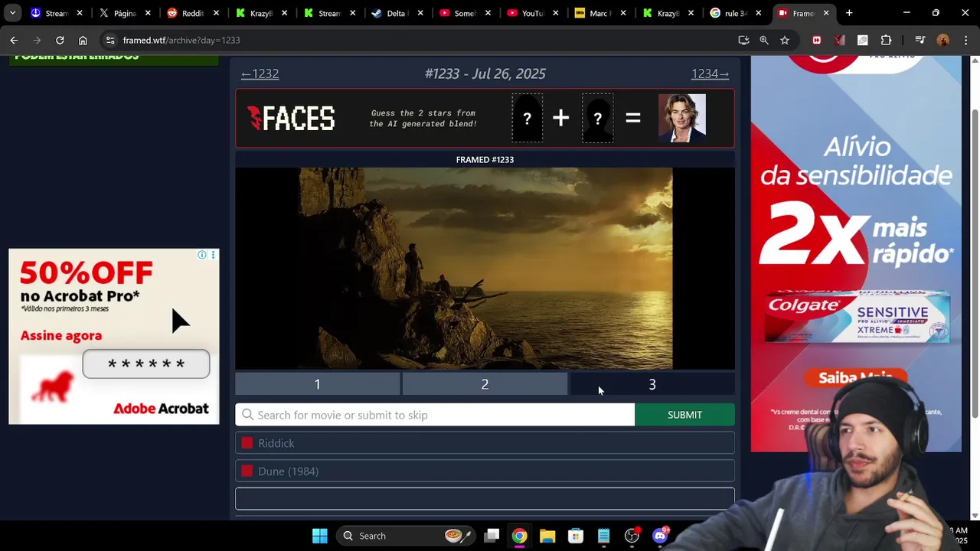Open the Extensions puzzle-piece menu
This screenshot has height=551, width=980.
tap(886, 40)
